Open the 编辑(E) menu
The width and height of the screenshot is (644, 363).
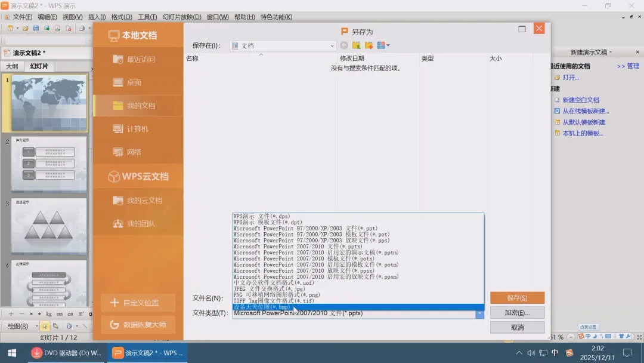click(x=47, y=17)
